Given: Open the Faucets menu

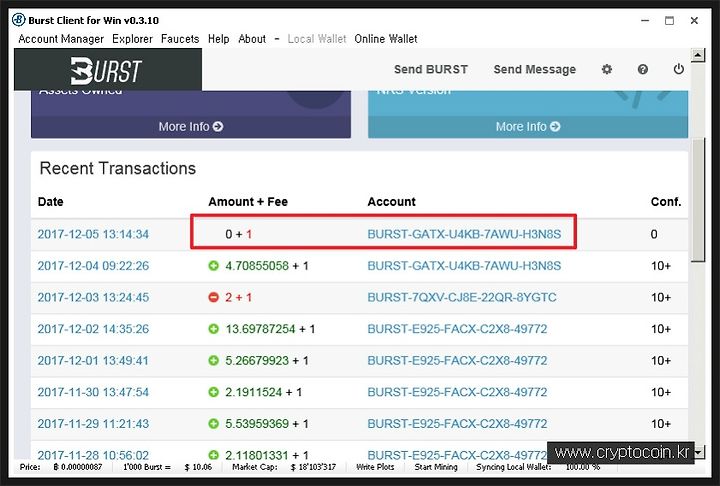Looking at the screenshot, I should coord(180,39).
